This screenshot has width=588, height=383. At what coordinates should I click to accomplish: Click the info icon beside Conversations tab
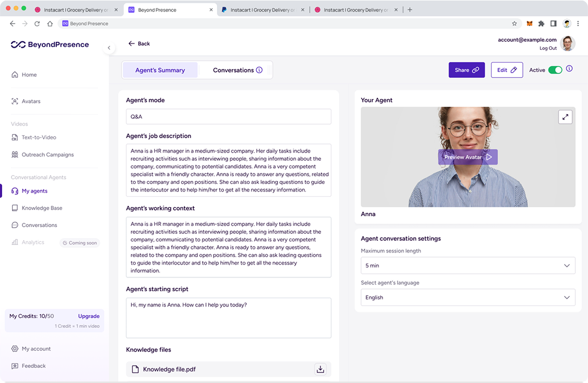(259, 70)
